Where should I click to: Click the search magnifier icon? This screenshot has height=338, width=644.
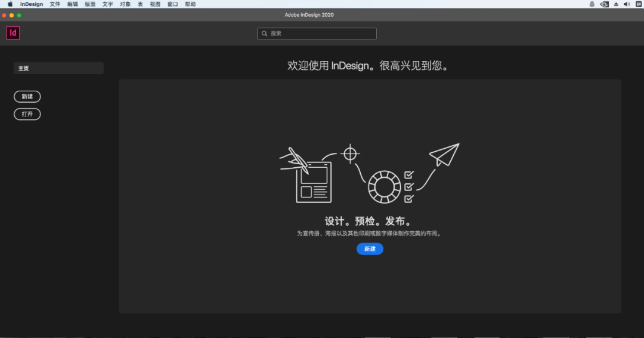(x=265, y=33)
